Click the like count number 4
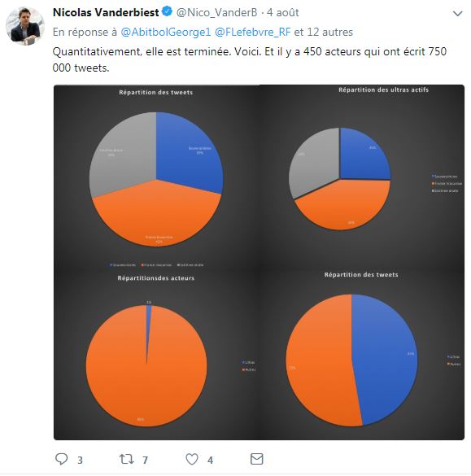This screenshot has height=476, width=471. click(x=210, y=461)
